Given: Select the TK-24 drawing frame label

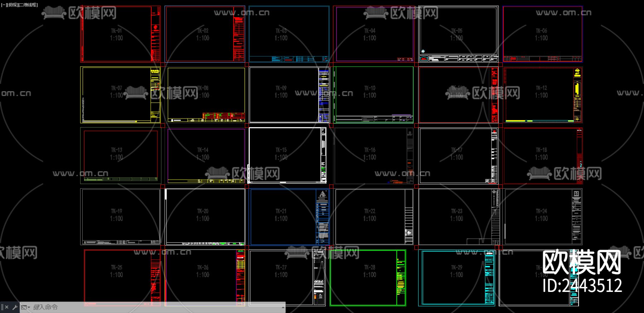Looking at the screenshot, I should 541,211.
